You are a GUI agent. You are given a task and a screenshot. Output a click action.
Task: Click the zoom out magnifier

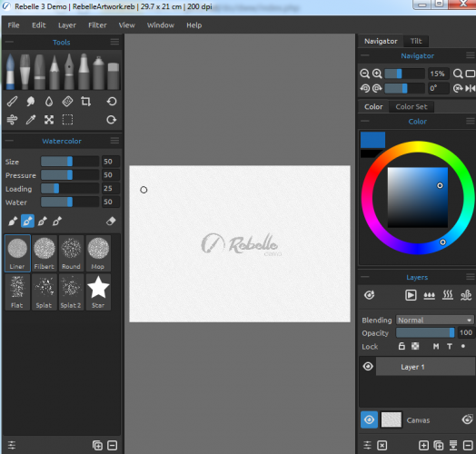point(364,74)
